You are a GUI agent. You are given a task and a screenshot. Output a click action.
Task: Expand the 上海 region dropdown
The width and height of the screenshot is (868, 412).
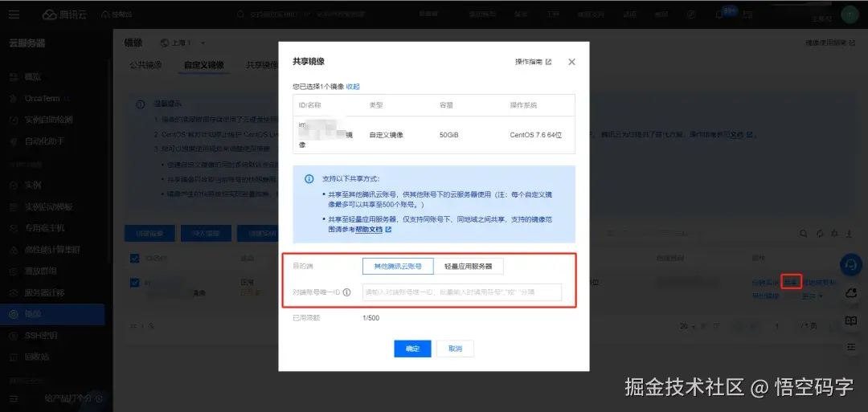[182, 43]
